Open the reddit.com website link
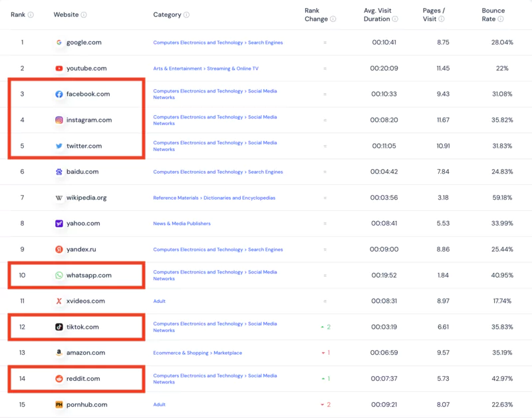Screen dimensions: 532x418 [x=83, y=379]
